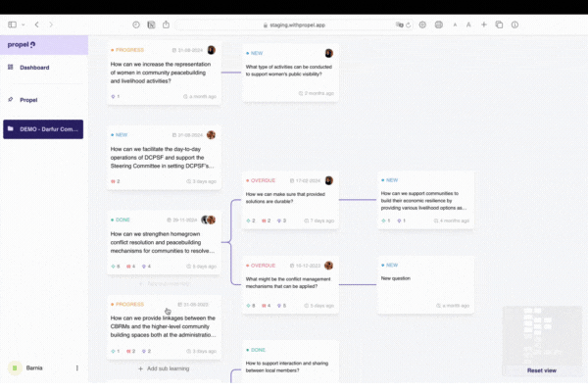The image size is (588, 392).
Task: Click the browser share icon
Action: [166, 24]
